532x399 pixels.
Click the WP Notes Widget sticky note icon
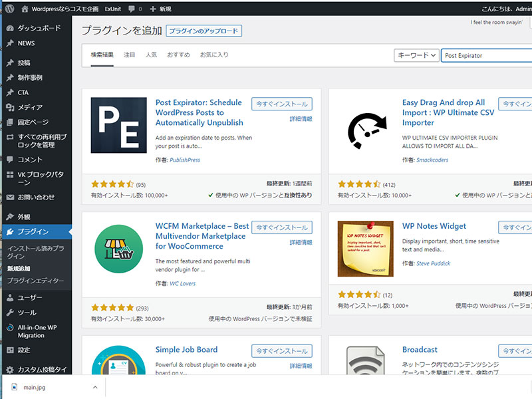point(366,249)
